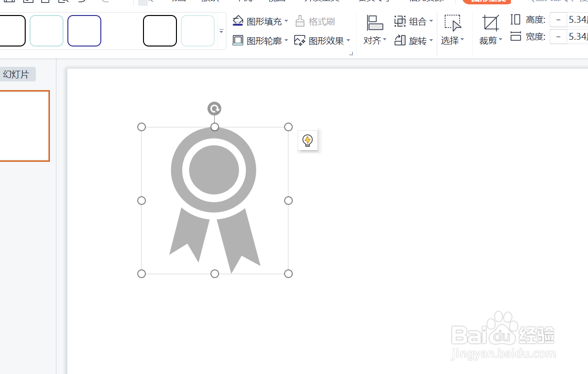Open the 裁剪 dropdown label
Image resolution: width=588 pixels, height=374 pixels.
click(491, 41)
